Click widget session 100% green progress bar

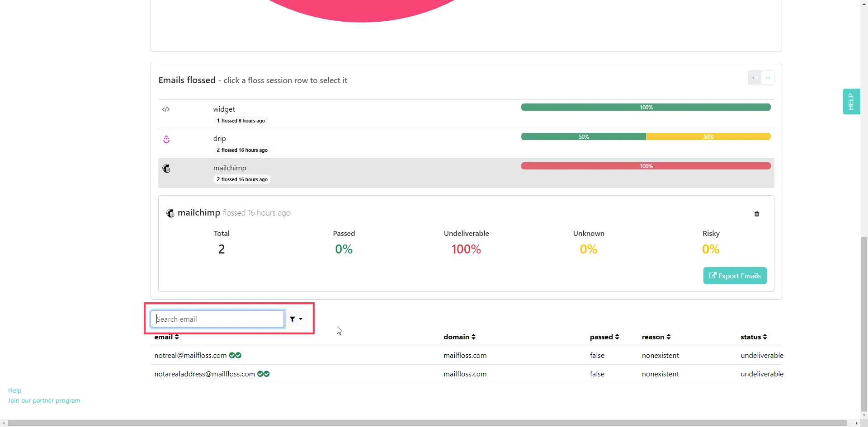point(646,108)
